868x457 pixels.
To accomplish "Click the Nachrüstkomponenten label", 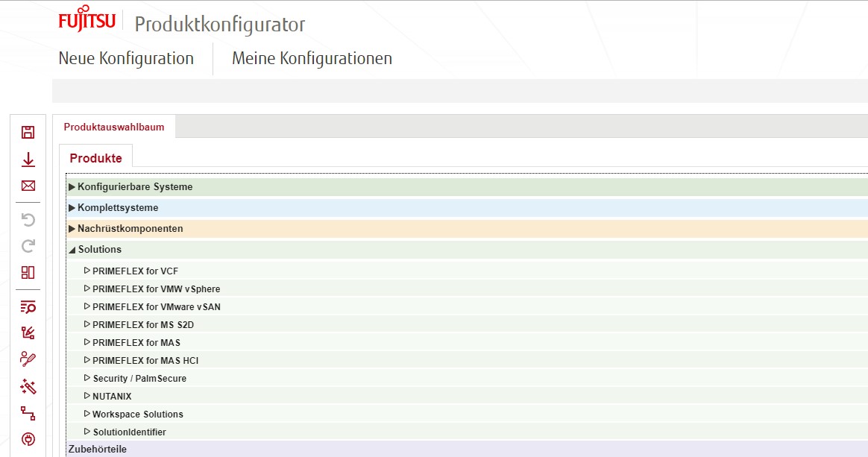I will [x=130, y=228].
